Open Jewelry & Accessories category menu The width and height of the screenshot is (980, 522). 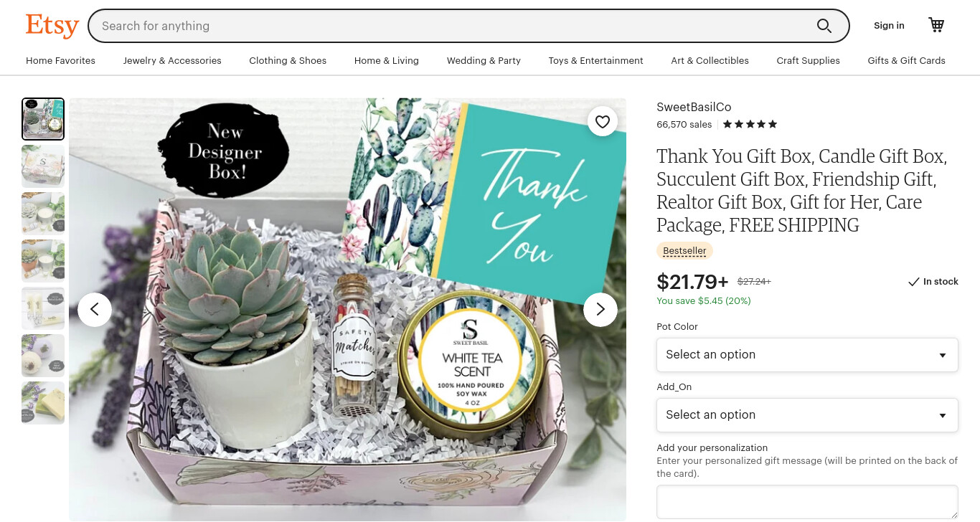[x=172, y=61]
